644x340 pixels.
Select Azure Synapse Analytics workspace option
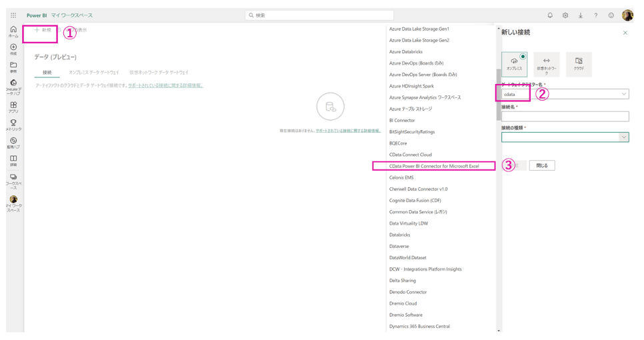pos(425,98)
